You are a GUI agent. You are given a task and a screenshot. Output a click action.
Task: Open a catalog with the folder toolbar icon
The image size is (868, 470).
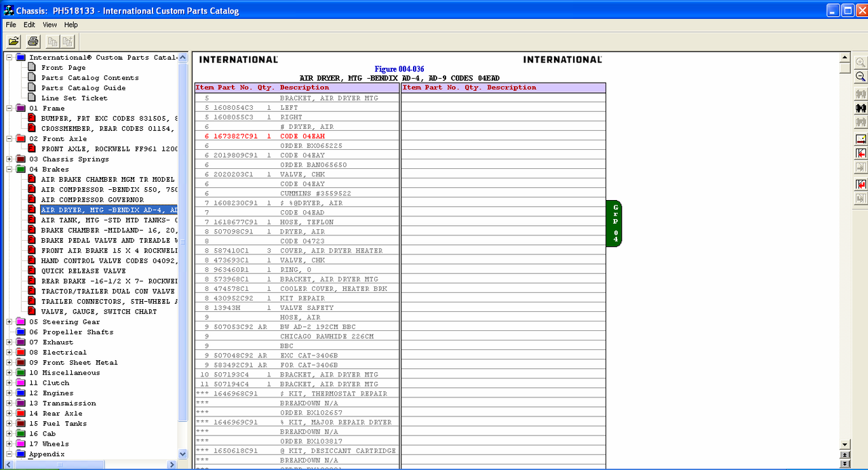tap(14, 41)
